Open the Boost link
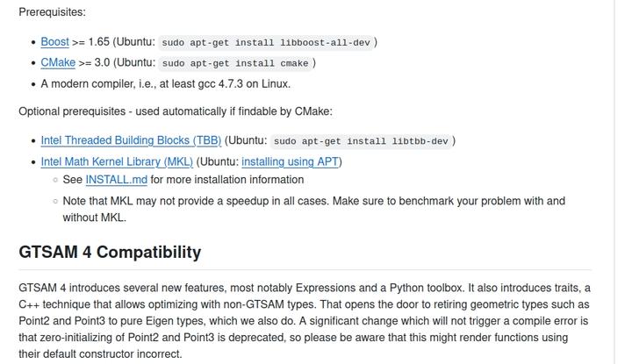Image resolution: width=632 pixels, height=364 pixels. (54, 41)
